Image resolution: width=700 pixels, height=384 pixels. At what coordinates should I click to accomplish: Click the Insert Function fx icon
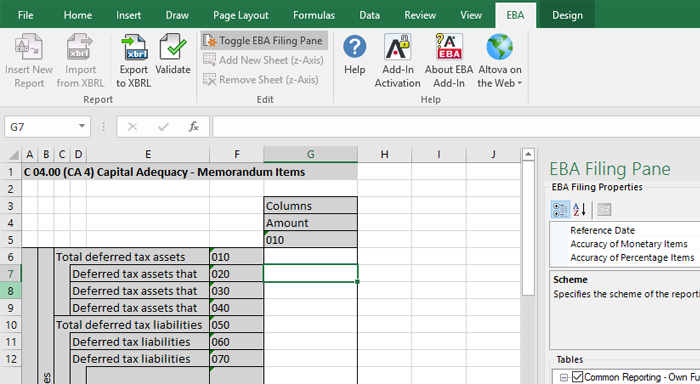pos(194,127)
